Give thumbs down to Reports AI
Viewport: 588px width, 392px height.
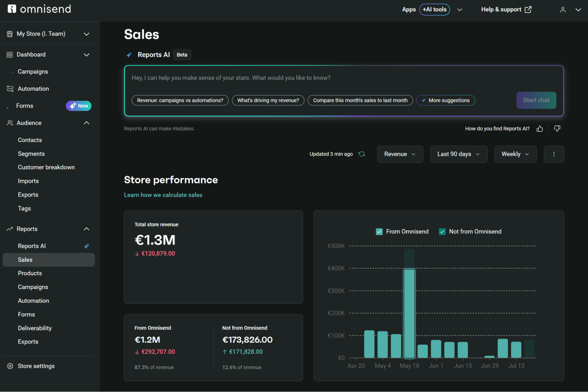click(557, 129)
